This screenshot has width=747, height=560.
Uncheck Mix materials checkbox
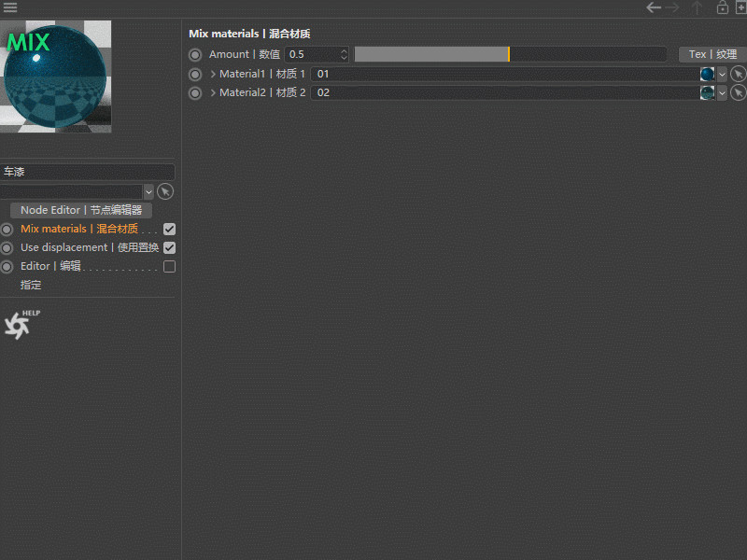pos(169,229)
